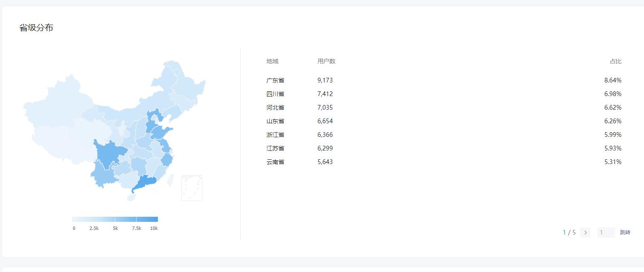Click the 2.5k legend label

[94, 228]
